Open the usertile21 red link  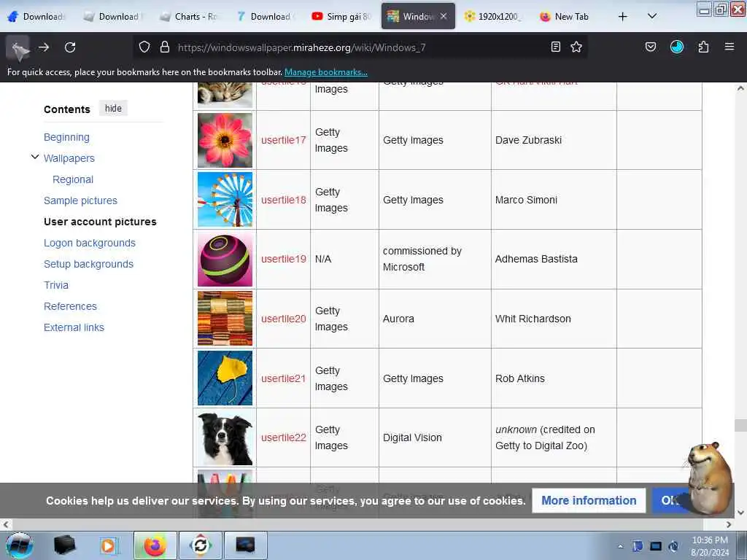coord(283,378)
